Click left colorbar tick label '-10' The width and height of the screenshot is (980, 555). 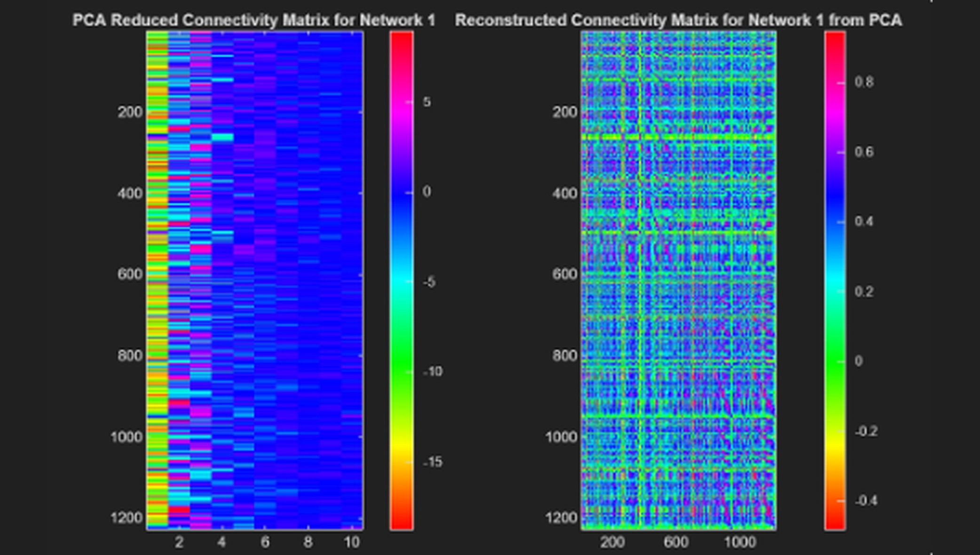pyautogui.click(x=433, y=372)
